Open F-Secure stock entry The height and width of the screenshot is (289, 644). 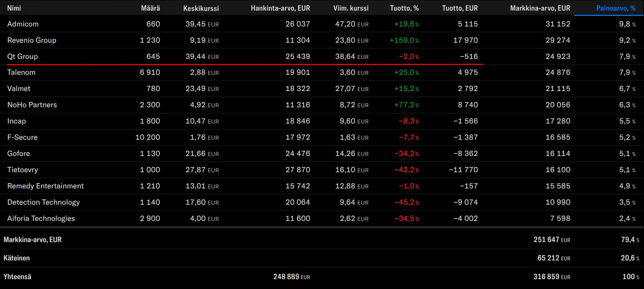tap(22, 137)
